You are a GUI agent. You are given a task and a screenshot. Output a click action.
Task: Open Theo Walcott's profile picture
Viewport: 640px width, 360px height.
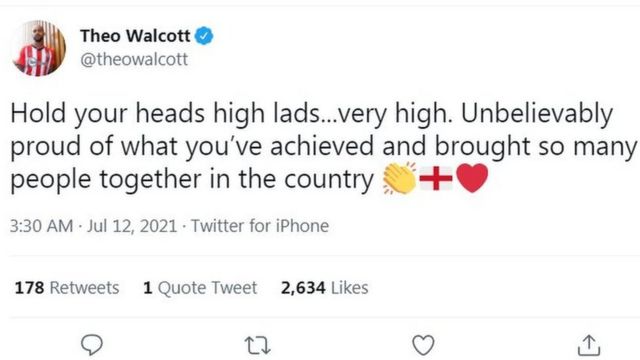pyautogui.click(x=39, y=48)
